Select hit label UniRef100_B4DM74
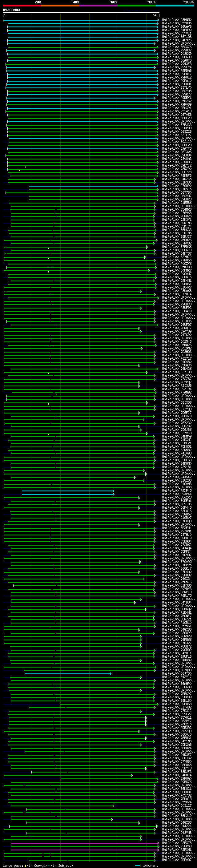The height and width of the screenshot is (868, 197). coord(177,775)
